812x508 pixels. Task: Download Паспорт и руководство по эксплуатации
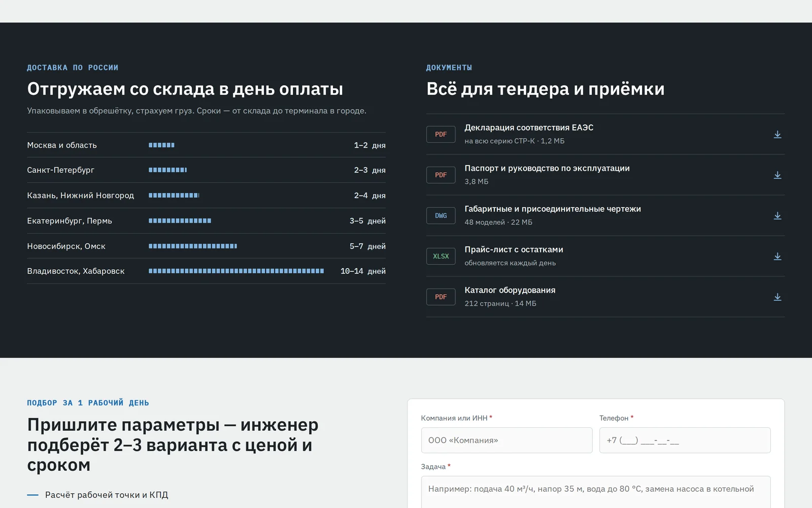tap(777, 175)
